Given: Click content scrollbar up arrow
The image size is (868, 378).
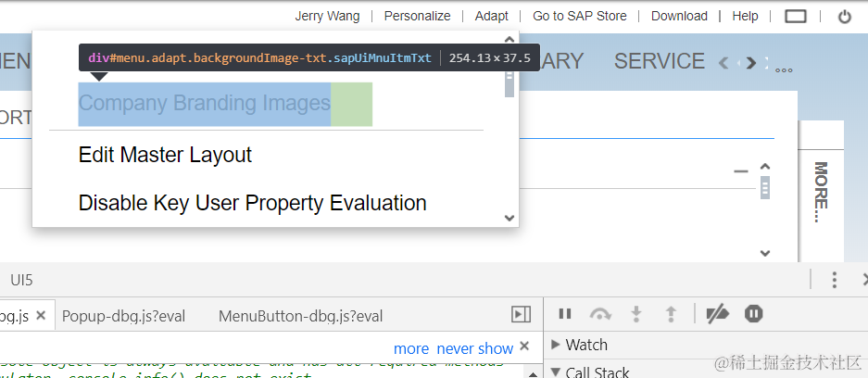Looking at the screenshot, I should point(765,166).
